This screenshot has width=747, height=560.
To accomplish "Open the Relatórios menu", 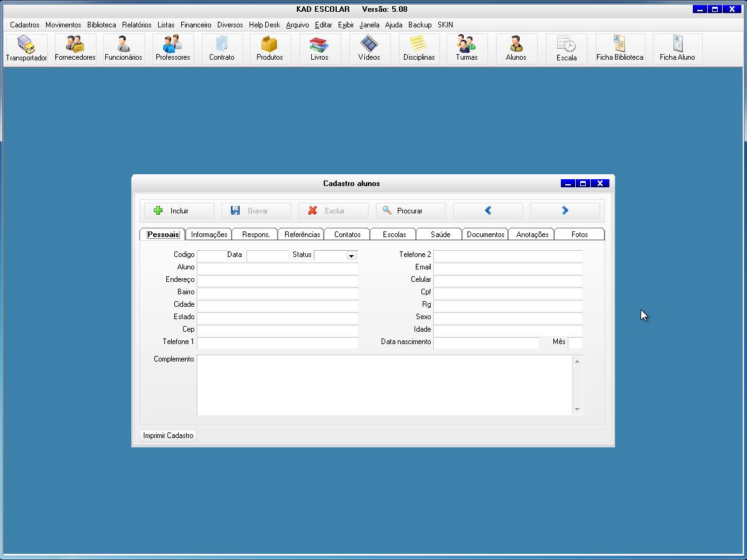I will click(137, 25).
